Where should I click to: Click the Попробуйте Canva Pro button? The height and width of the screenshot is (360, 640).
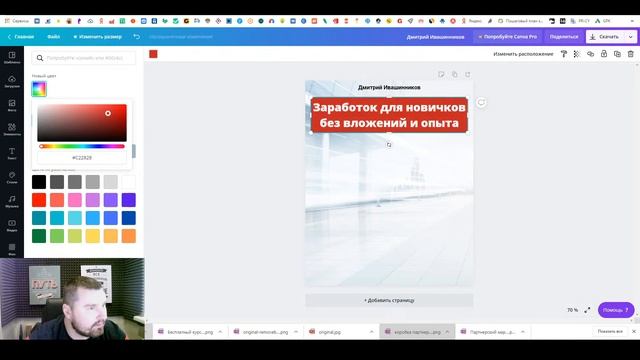coord(508,37)
